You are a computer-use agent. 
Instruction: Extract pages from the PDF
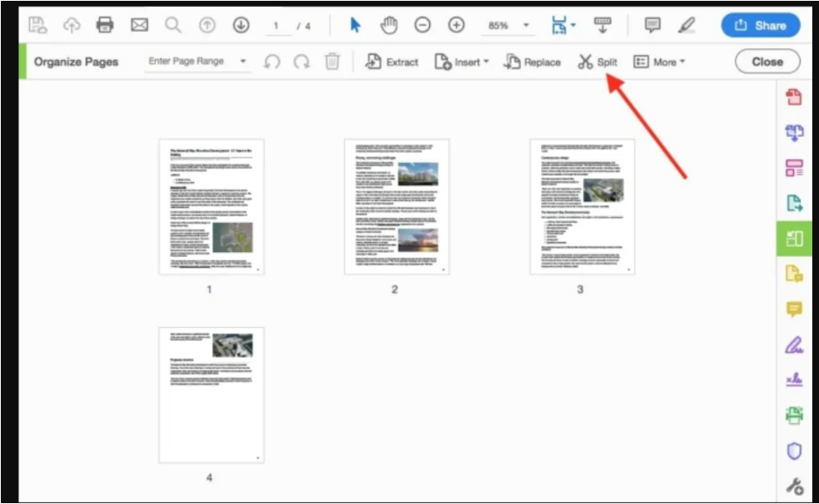[x=391, y=61]
